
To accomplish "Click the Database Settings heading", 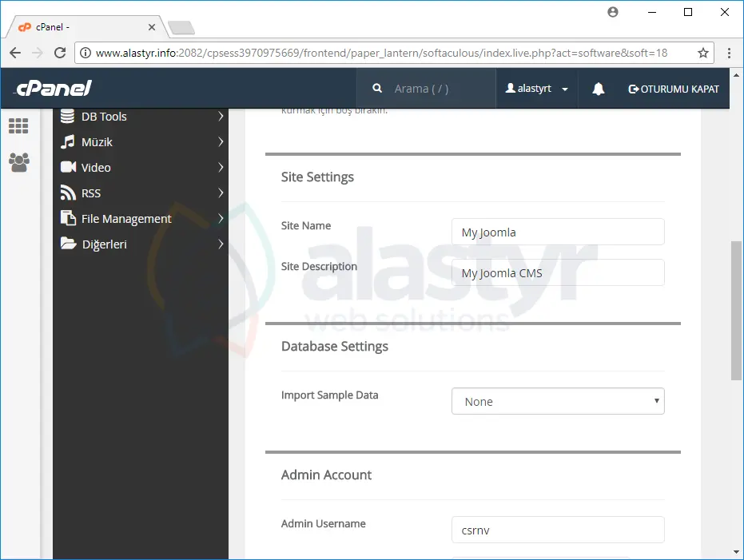I will pos(335,346).
